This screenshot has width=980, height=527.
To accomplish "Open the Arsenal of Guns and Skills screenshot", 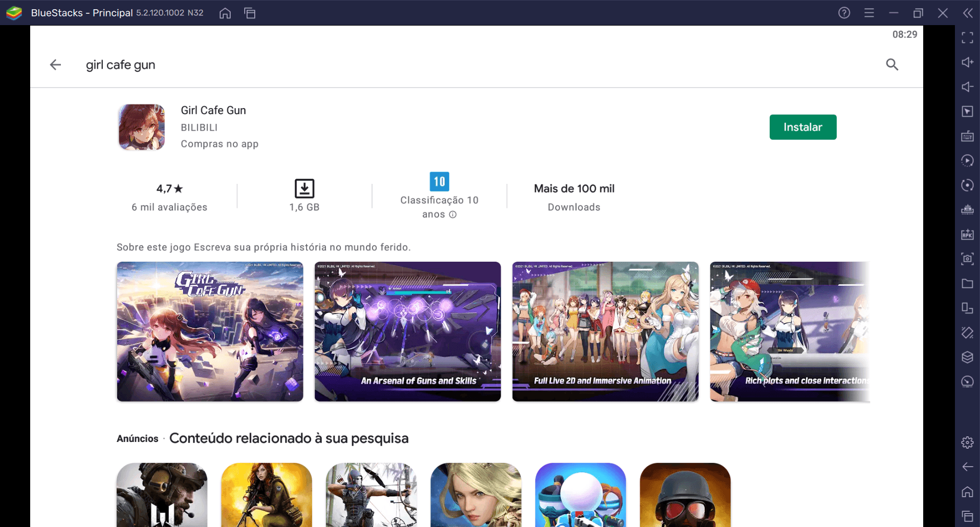I will [x=407, y=331].
